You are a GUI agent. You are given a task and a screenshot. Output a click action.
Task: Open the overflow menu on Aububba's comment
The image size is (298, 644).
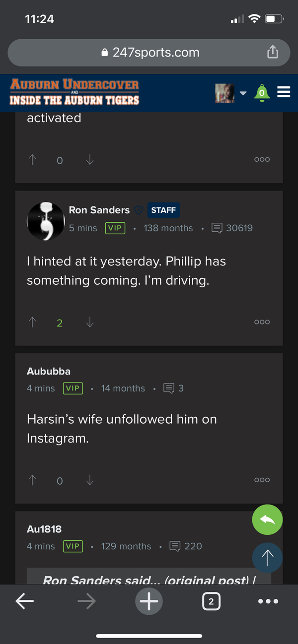tap(262, 479)
